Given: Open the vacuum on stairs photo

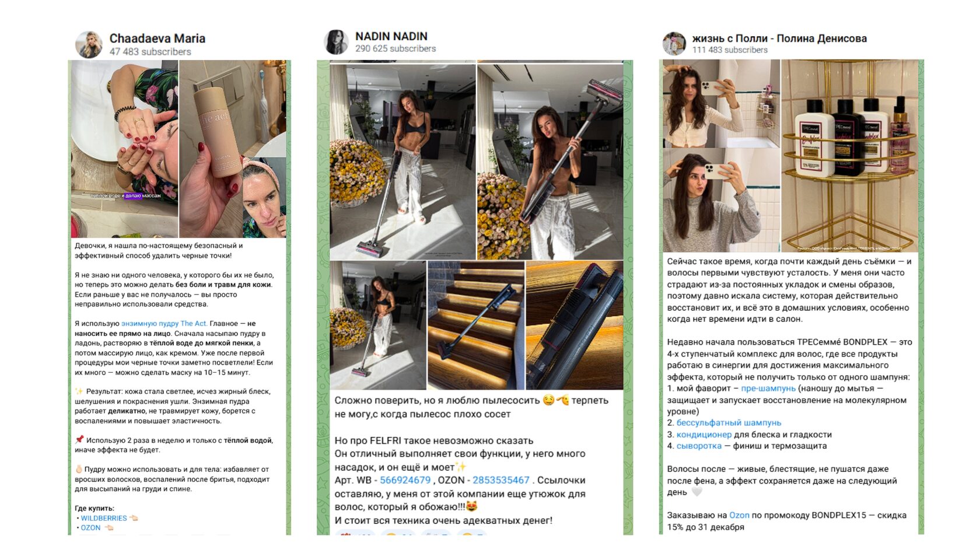Looking at the screenshot, I should [476, 325].
